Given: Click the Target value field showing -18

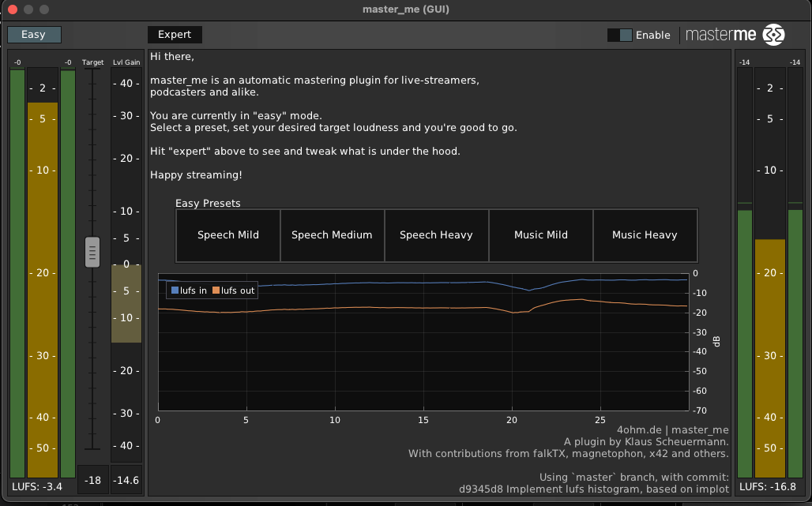Looking at the screenshot, I should [92, 480].
